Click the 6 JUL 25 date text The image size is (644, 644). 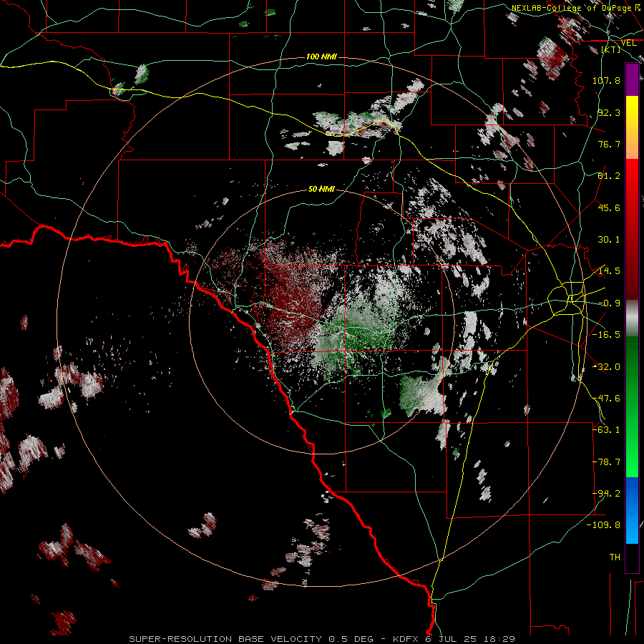pos(451,639)
